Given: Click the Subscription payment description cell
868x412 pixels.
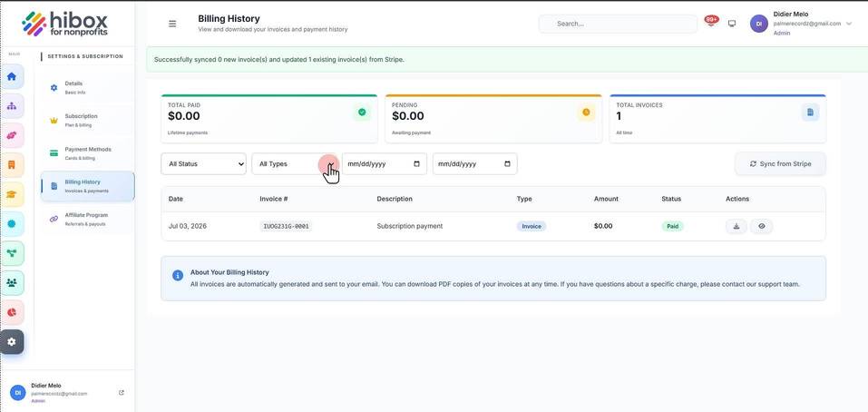Looking at the screenshot, I should pyautogui.click(x=410, y=226).
